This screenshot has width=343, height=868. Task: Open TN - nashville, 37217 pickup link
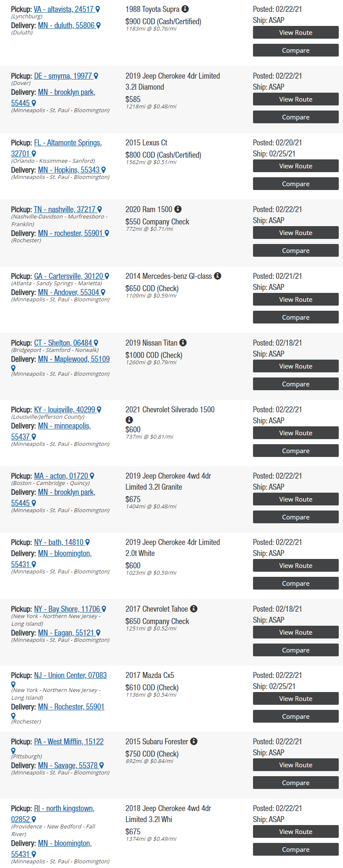coord(65,209)
